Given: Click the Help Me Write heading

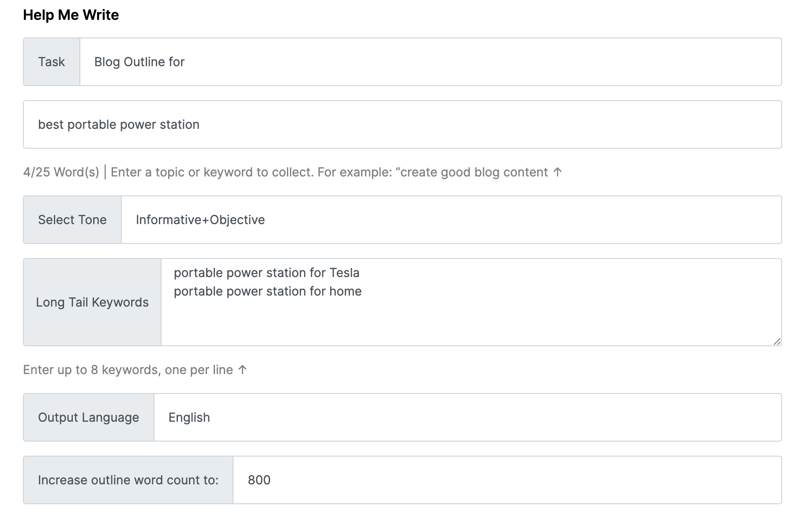Looking at the screenshot, I should click(x=71, y=15).
